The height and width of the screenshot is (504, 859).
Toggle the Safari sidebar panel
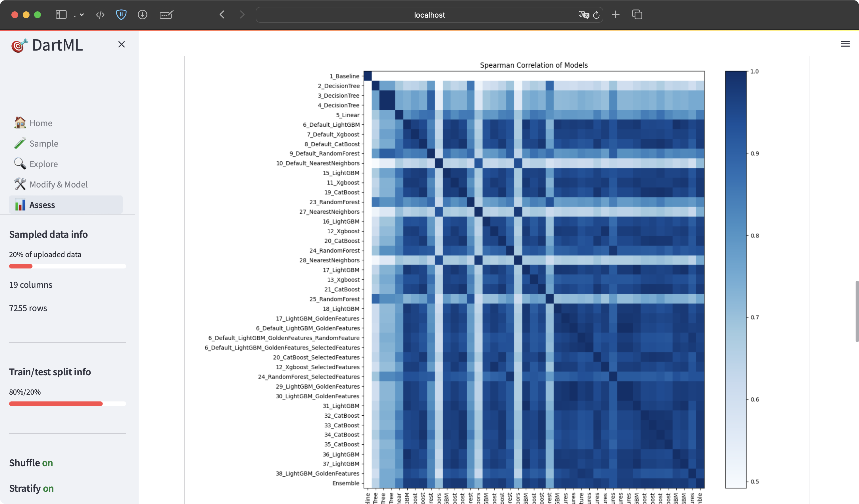point(61,15)
